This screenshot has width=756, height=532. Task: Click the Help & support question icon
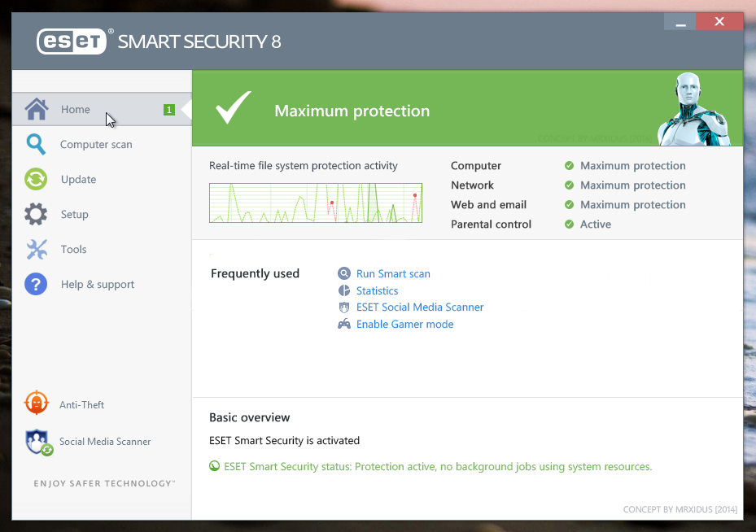(36, 285)
